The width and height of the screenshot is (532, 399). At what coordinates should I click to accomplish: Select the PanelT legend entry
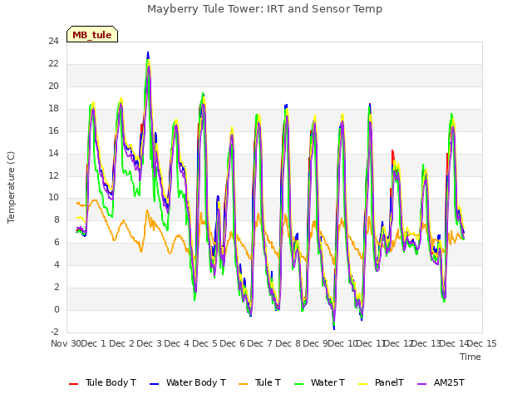click(x=381, y=382)
